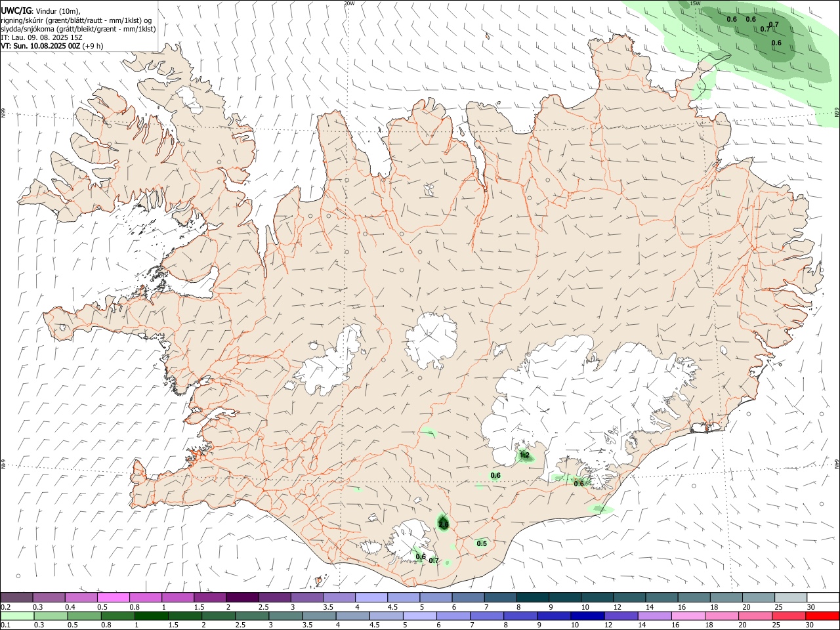Viewport: 840px width, 630px height.
Task: Click the pale green 0.1 rain scale swatch
Action: click(17, 616)
